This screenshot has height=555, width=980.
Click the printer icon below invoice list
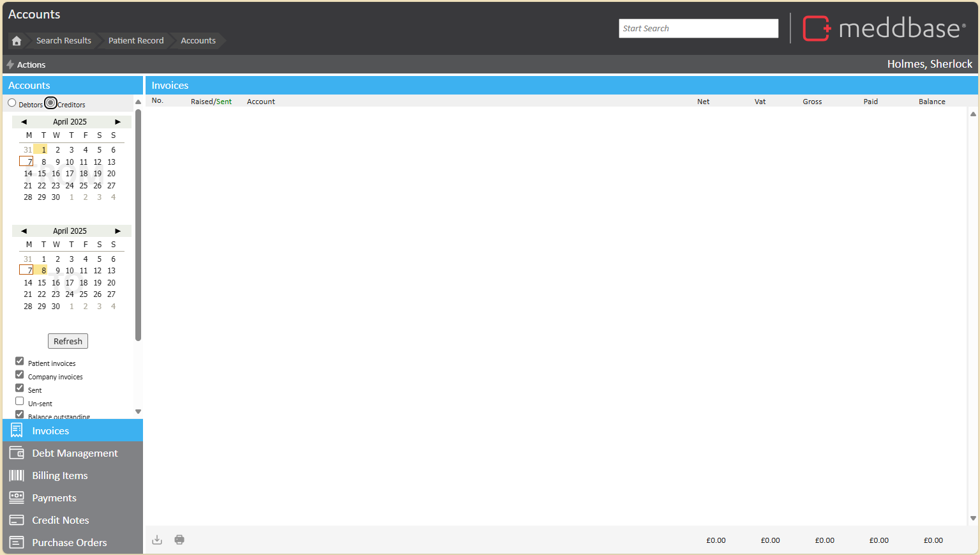[x=179, y=540]
